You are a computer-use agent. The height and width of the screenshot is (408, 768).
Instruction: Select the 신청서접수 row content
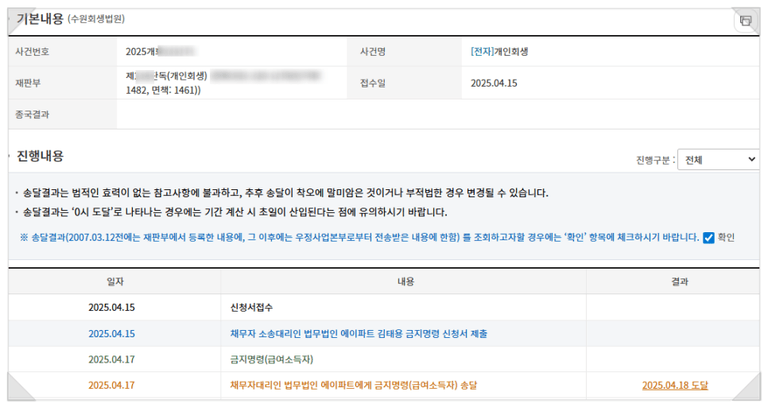[x=257, y=308]
